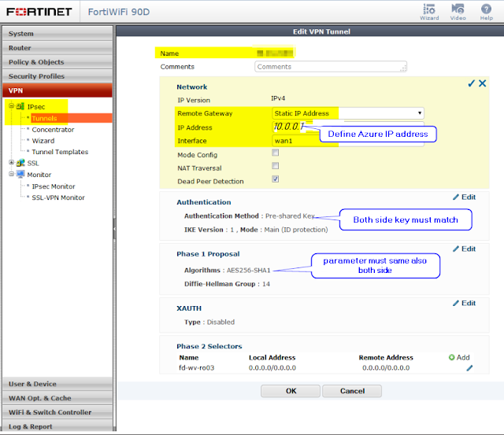Click the sidebar collapse handle
The height and width of the screenshot is (435, 504).
[x=114, y=229]
